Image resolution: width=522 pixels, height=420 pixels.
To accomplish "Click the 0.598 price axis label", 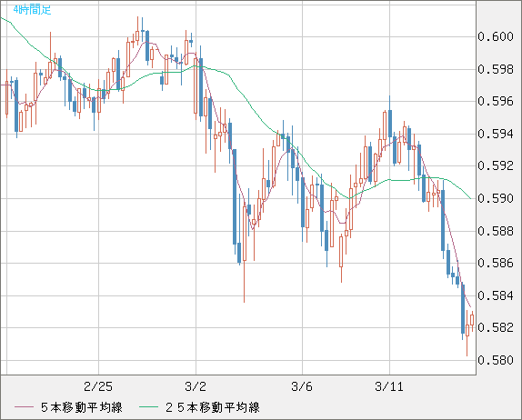I will click(x=496, y=69).
